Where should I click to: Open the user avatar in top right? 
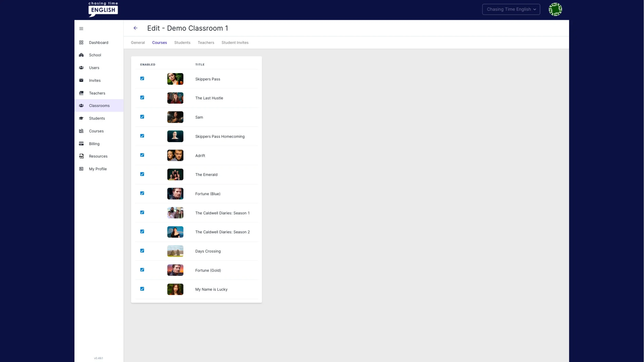click(555, 10)
